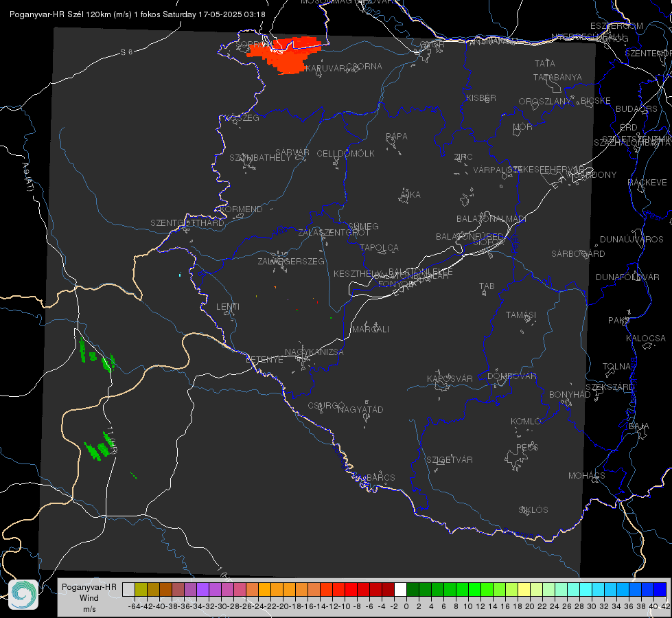The width and height of the screenshot is (672, 618).
Task: Click the TAMÁSI label
Action: [x=521, y=314]
